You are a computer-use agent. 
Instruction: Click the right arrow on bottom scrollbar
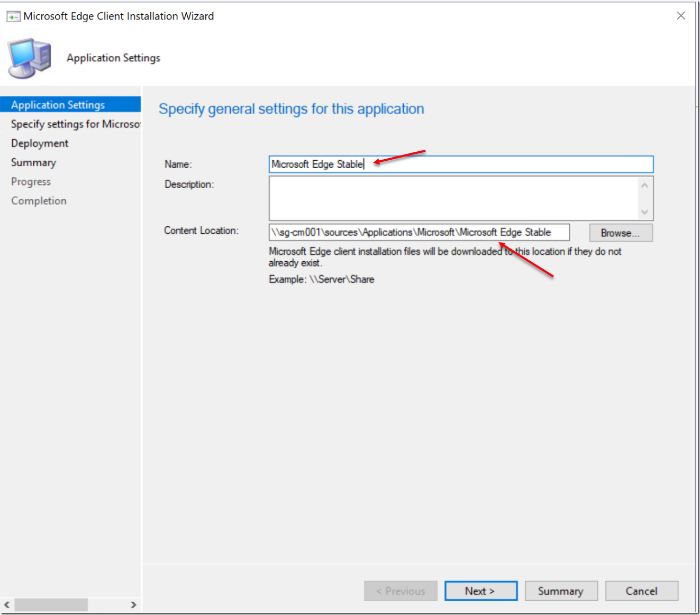click(x=133, y=604)
